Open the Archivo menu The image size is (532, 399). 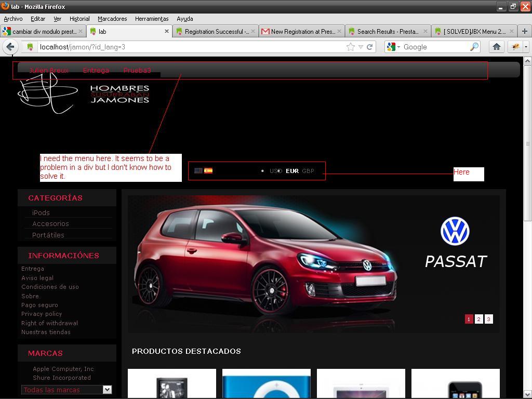13,19
